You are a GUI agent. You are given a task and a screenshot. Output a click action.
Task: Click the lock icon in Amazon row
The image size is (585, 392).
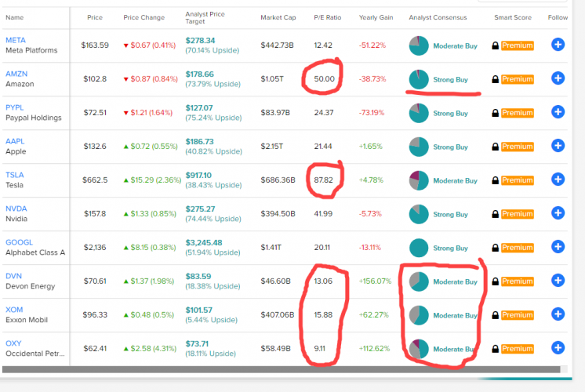(495, 79)
